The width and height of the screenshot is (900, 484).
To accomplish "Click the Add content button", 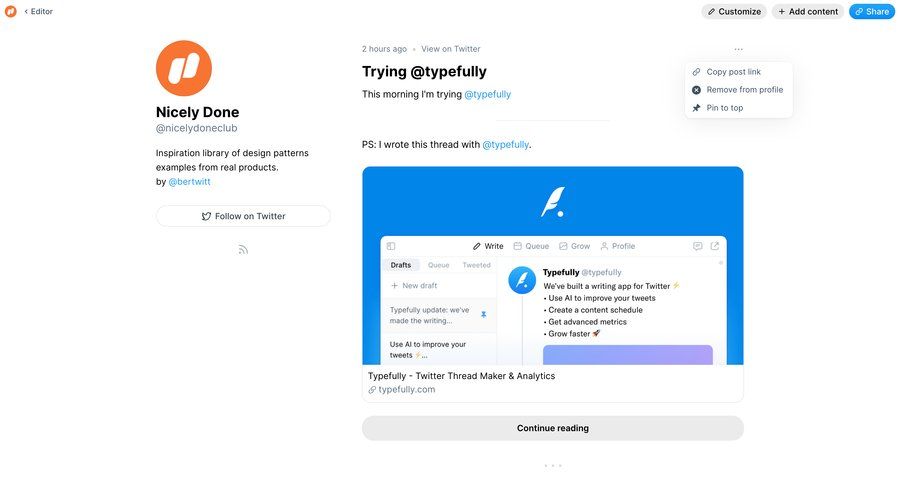I will point(808,12).
